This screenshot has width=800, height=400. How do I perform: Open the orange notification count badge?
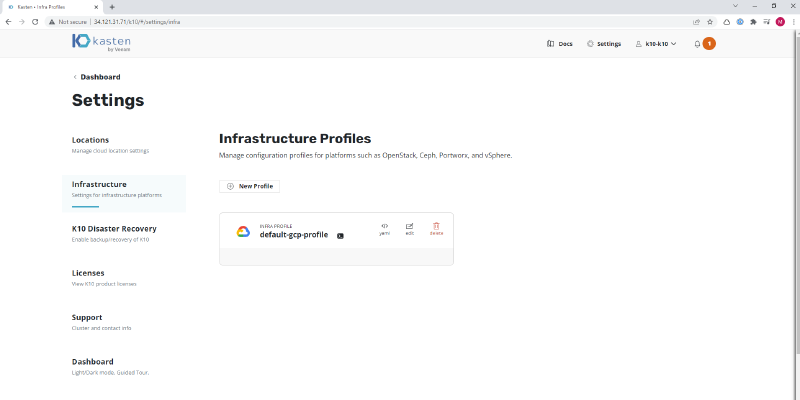[709, 44]
